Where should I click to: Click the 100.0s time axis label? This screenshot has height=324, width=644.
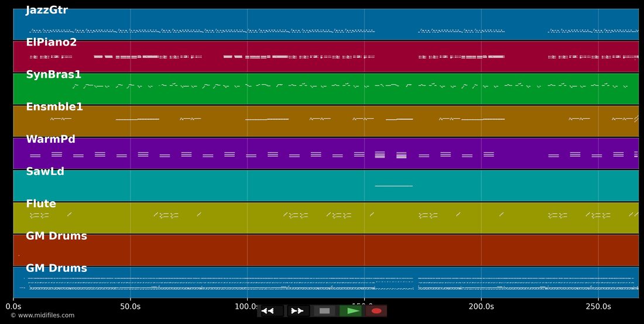[247, 306]
